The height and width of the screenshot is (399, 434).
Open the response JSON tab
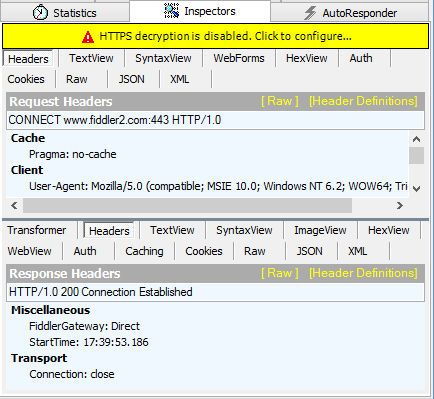tap(310, 251)
